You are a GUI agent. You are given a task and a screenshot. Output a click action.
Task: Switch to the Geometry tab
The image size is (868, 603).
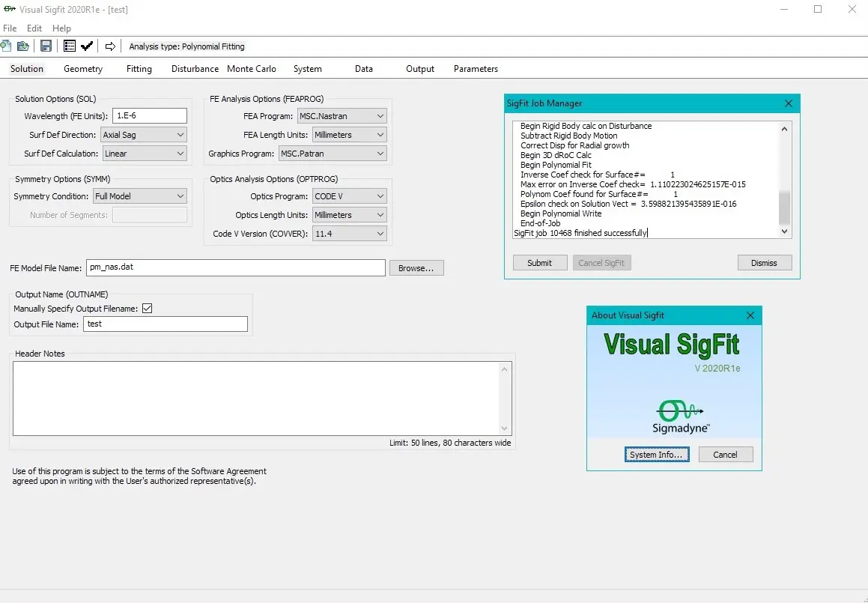tap(83, 69)
